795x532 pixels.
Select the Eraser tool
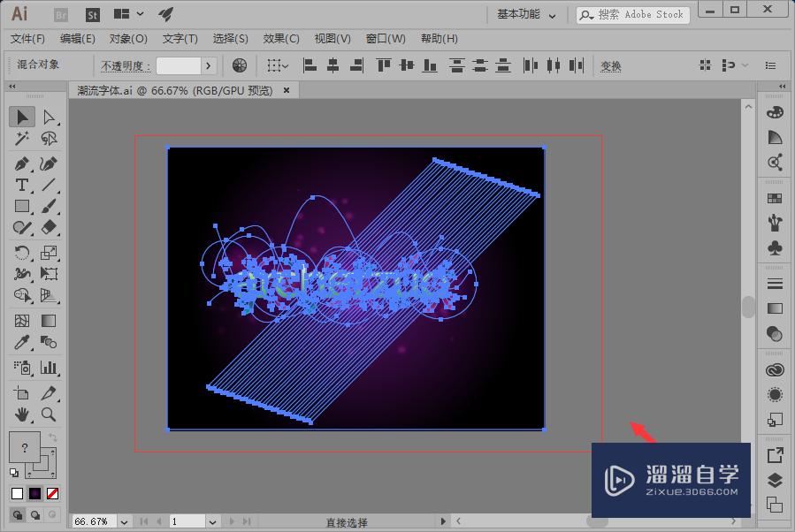pyautogui.click(x=49, y=228)
